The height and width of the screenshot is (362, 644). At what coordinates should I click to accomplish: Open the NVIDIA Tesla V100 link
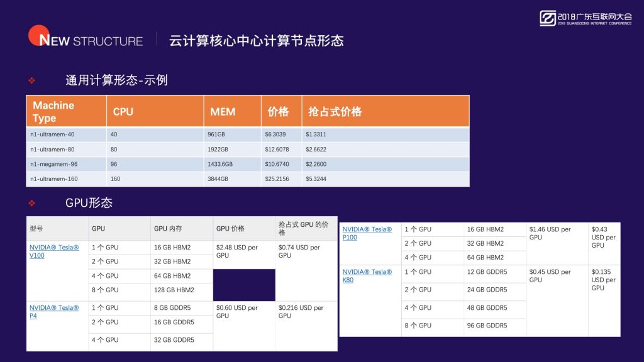point(54,251)
